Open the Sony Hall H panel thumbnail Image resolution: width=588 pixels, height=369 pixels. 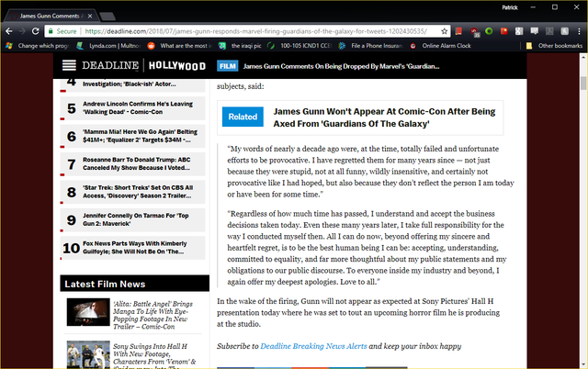coord(88,354)
